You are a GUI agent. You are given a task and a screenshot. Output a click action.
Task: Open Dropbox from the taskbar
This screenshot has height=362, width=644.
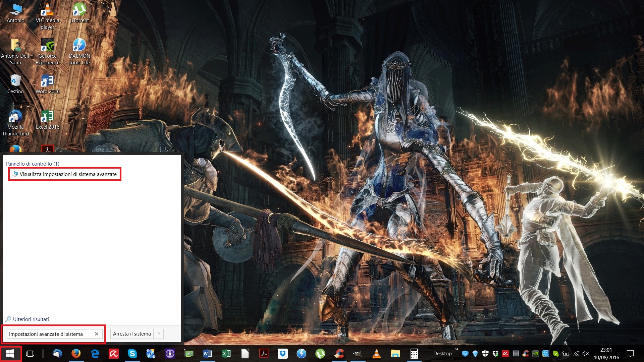(x=283, y=354)
